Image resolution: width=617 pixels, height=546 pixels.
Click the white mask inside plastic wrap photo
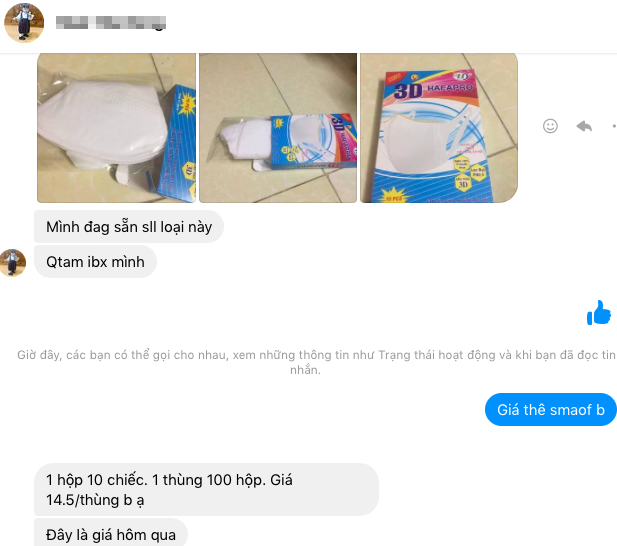[x=102, y=124]
